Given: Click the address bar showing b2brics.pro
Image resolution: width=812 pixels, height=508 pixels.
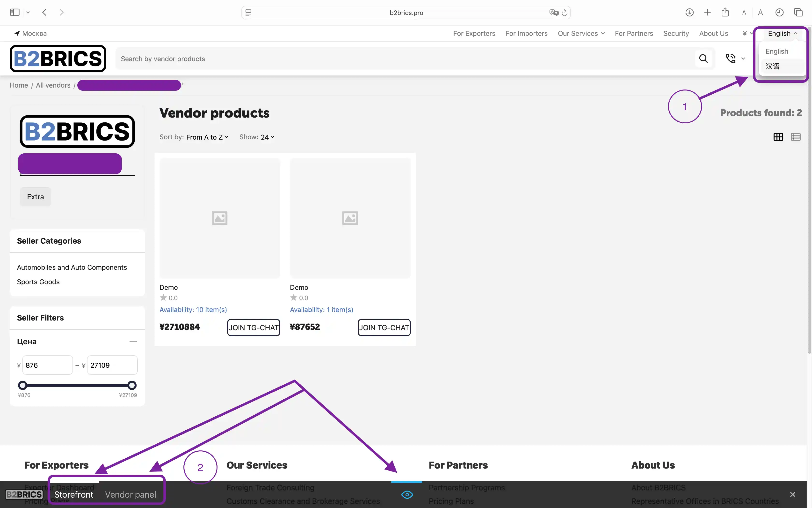Looking at the screenshot, I should point(406,13).
